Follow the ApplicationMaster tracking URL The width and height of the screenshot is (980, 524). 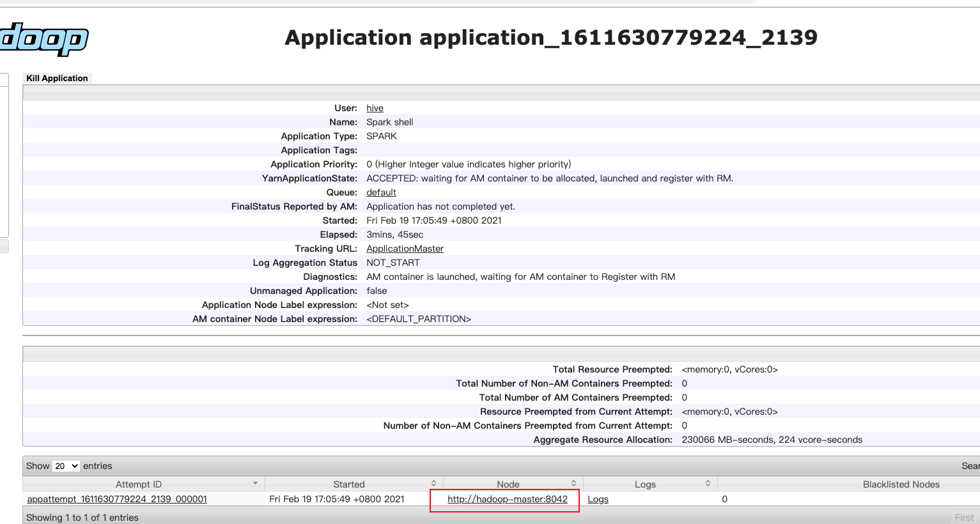point(405,249)
